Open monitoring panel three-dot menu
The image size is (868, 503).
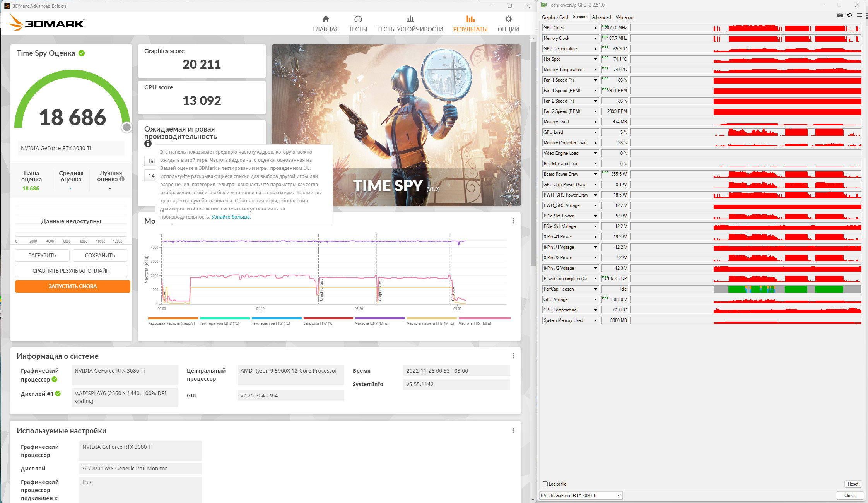513,221
